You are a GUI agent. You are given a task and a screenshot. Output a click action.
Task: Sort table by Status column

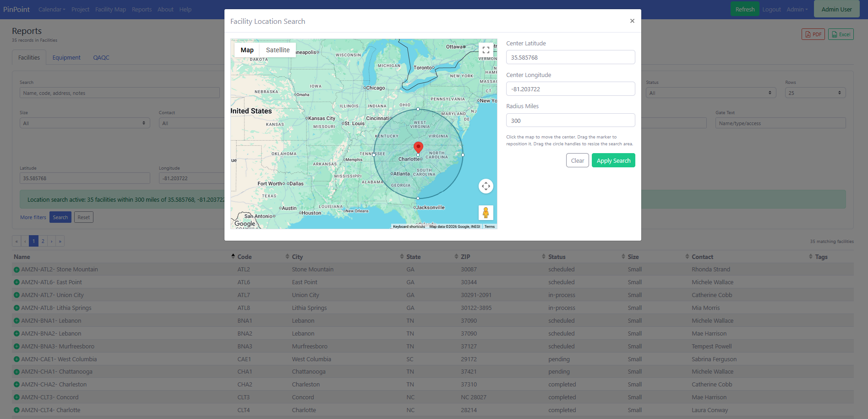click(557, 257)
